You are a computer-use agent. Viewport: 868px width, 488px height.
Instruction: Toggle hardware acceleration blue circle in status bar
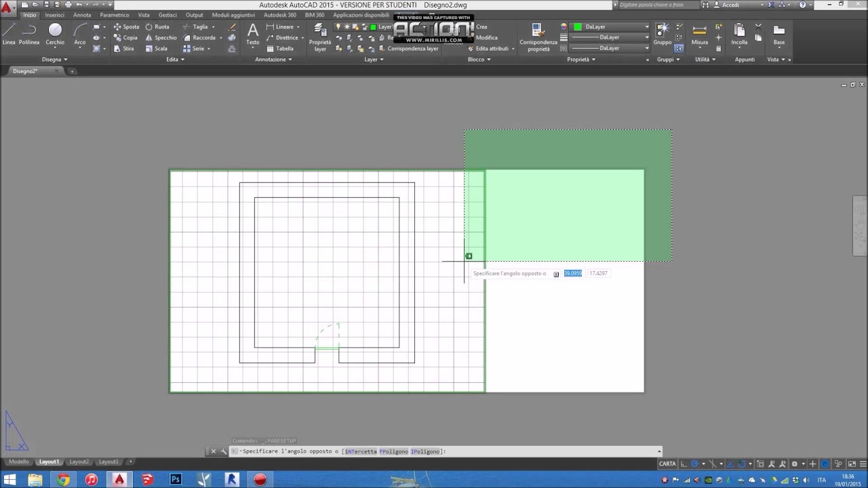point(825,464)
